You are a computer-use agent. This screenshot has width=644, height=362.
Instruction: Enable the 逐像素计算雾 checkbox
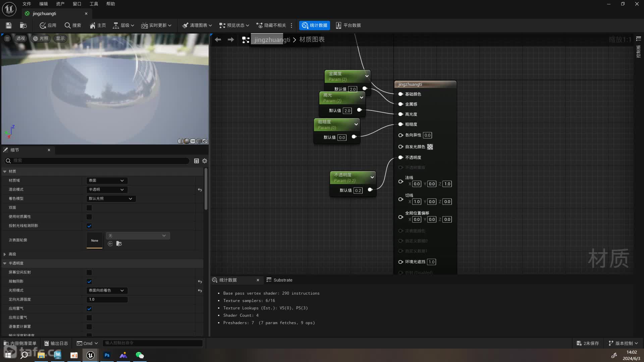pos(89,327)
